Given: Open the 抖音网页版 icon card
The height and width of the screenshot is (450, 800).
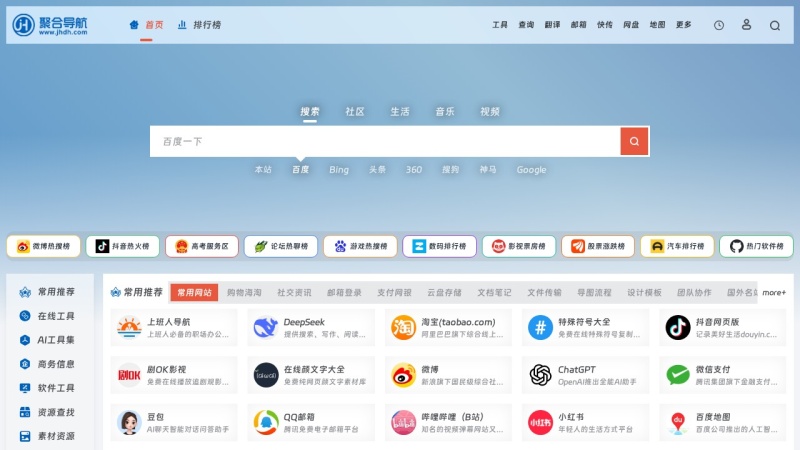Looking at the screenshot, I should (x=722, y=328).
